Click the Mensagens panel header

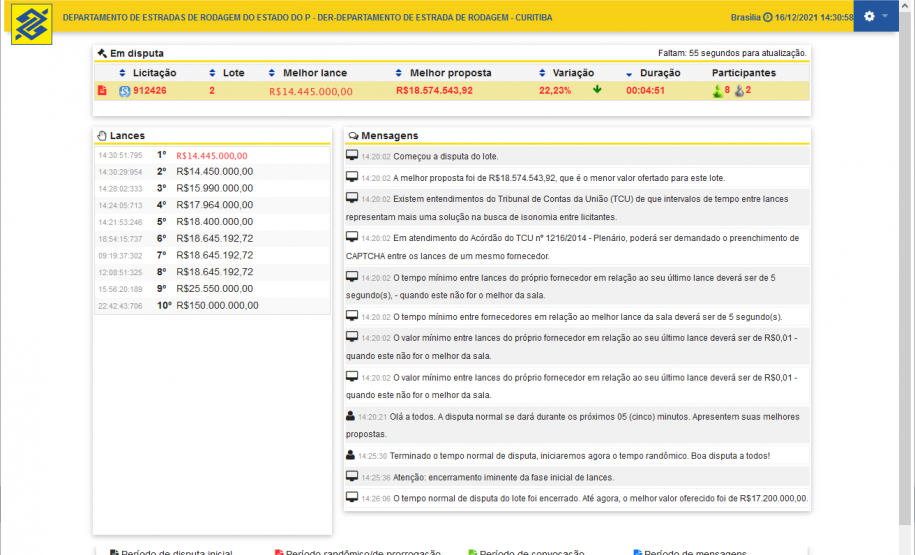tap(390, 135)
